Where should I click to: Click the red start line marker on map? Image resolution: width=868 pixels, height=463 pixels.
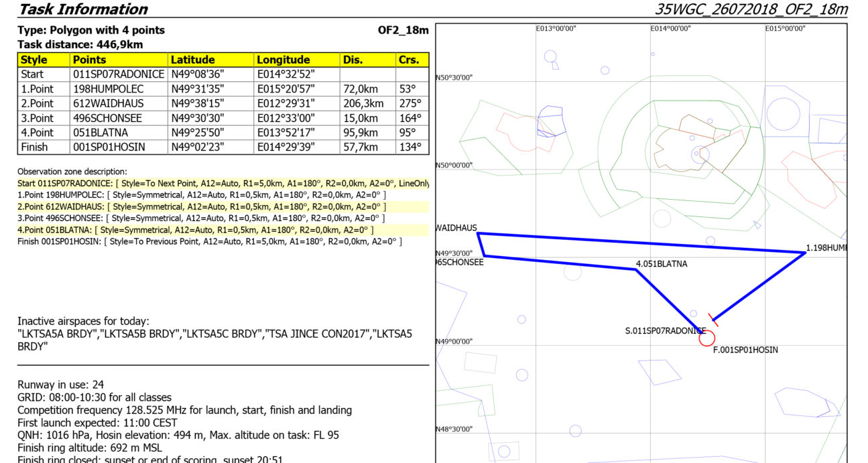[x=713, y=318]
